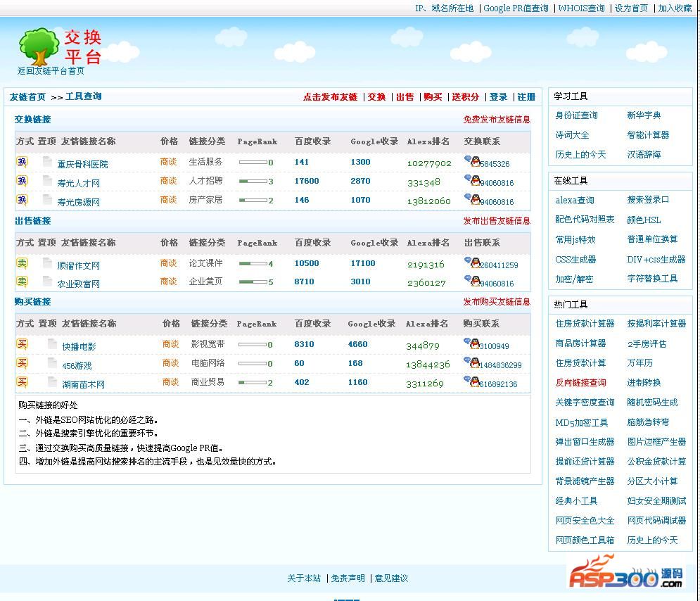Click the 卖 icon for 农业致富网
The width and height of the screenshot is (700, 601).
[22, 281]
